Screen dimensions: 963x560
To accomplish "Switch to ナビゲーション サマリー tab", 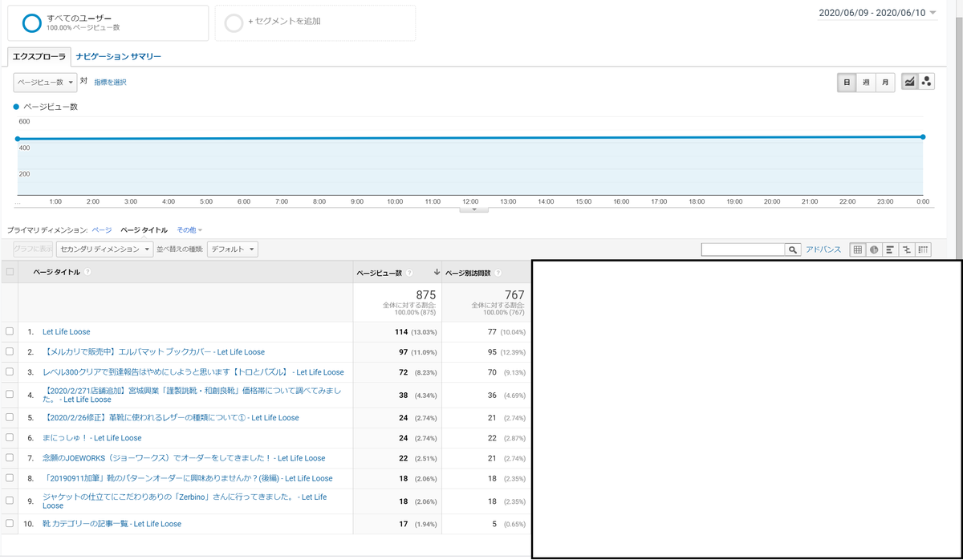I will (x=119, y=57).
